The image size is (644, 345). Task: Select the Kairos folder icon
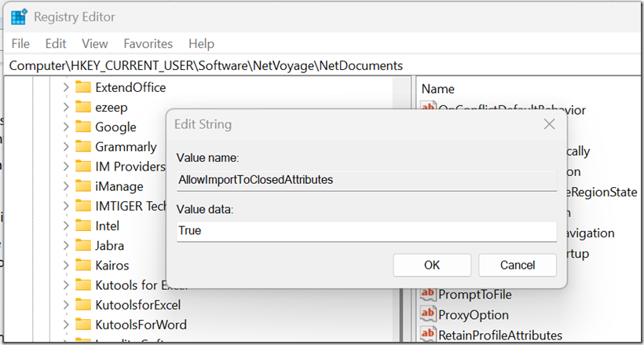point(83,265)
